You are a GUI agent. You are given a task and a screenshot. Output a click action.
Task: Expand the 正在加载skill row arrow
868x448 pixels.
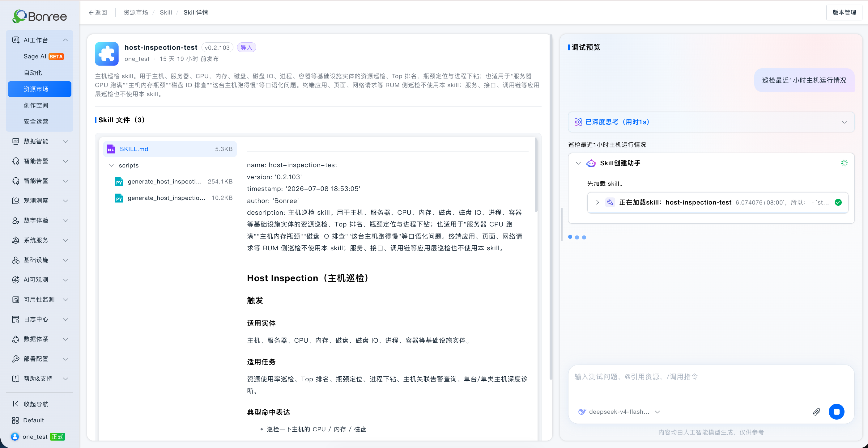click(598, 202)
